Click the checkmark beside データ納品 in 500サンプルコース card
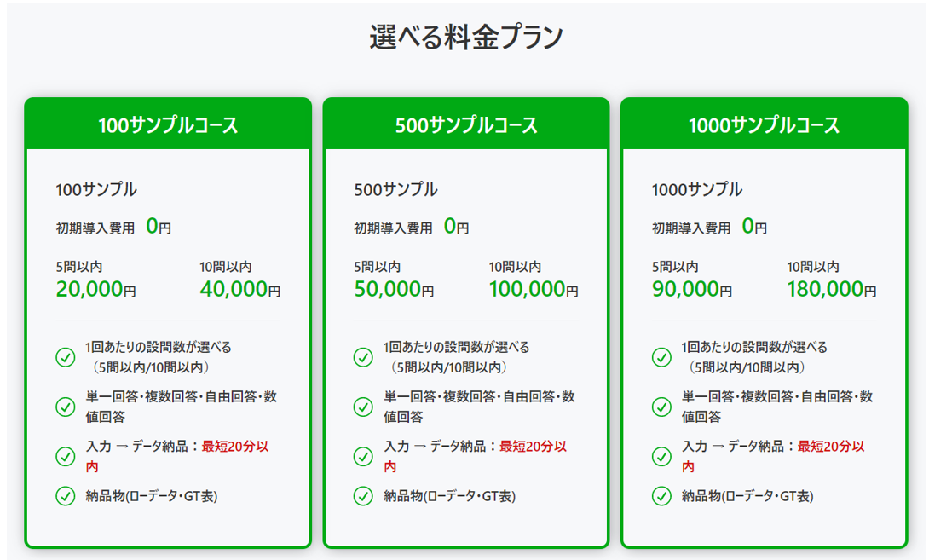Viewport: 929px width, 560px height. pyautogui.click(x=363, y=456)
